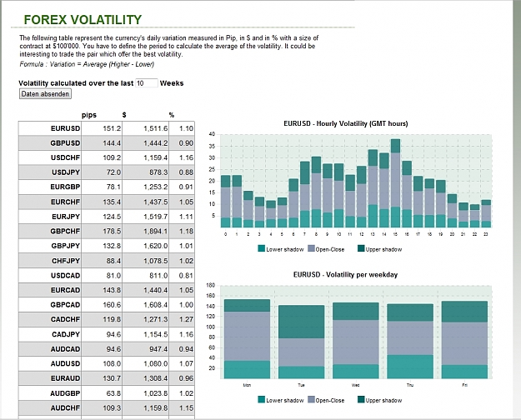Click the hour 0 bar in hourly chart
The height and width of the screenshot is (420, 521).
pos(225,202)
